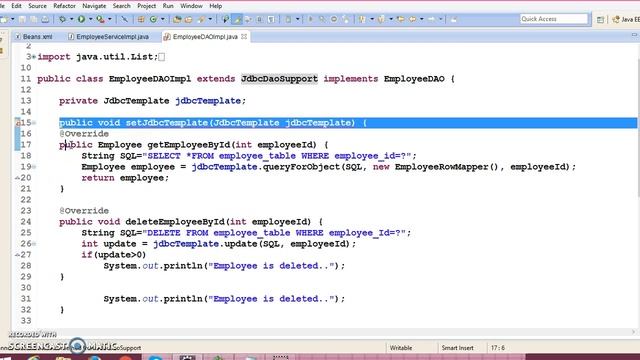
Task: Switch to the Beans.xml editor tab
Action: pos(34,37)
